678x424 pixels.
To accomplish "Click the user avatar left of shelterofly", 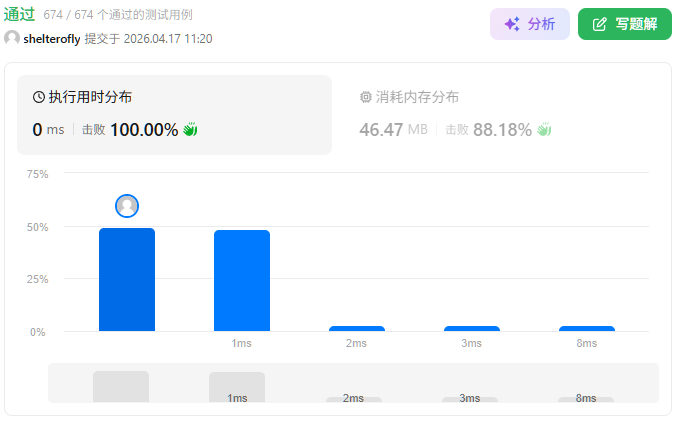I will [x=12, y=38].
